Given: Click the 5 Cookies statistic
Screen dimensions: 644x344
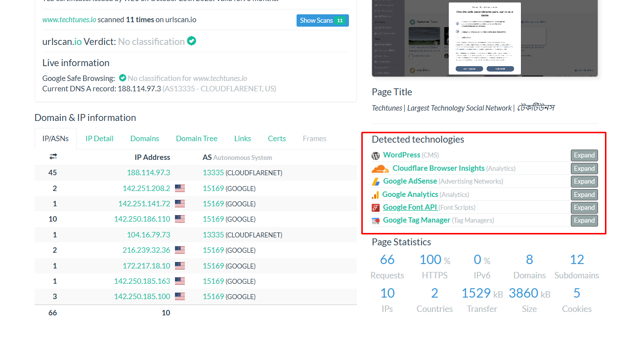Looking at the screenshot, I should tap(577, 300).
